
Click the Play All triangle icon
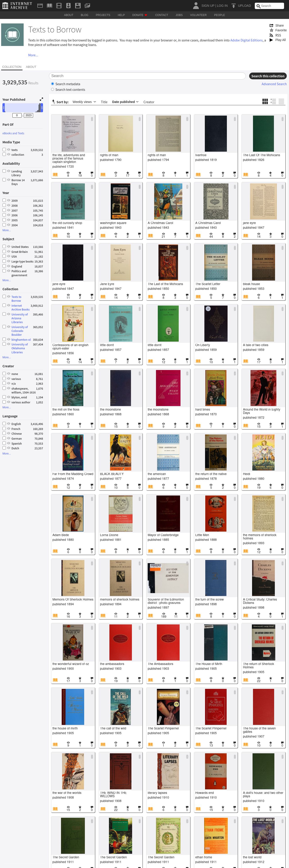271,40
